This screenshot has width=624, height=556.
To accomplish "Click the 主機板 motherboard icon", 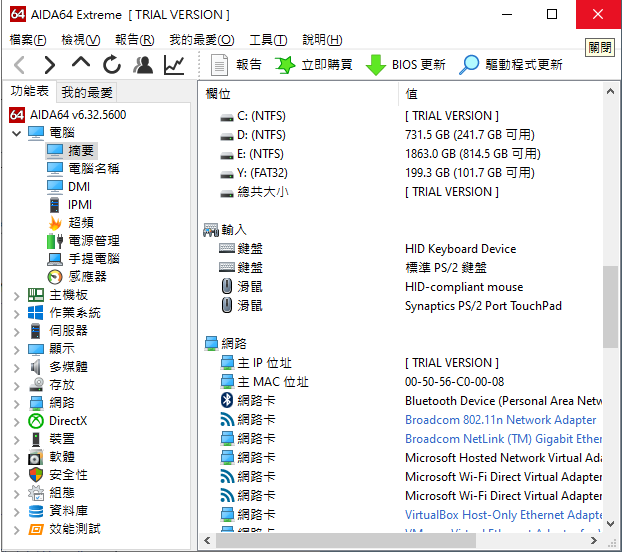I will tap(36, 295).
